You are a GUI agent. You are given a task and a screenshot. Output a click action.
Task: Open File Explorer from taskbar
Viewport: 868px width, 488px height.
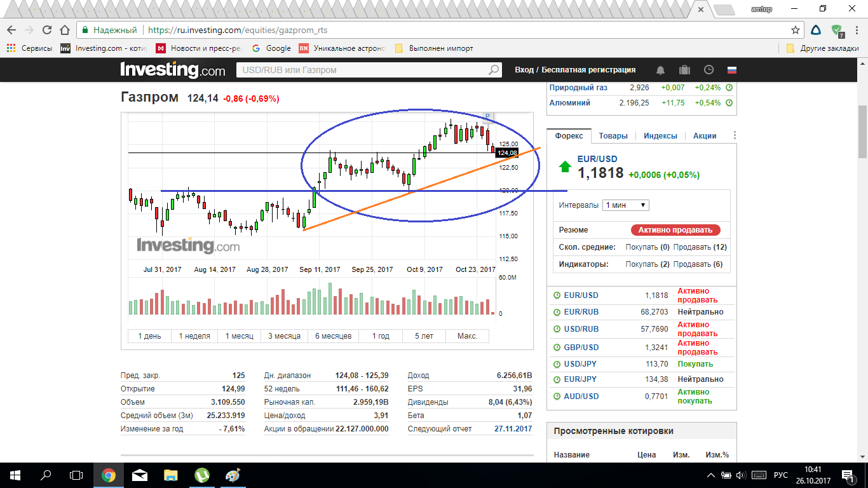(x=171, y=475)
